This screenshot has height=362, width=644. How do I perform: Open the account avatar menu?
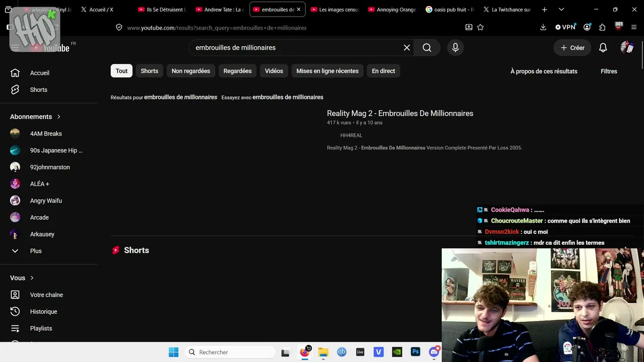(627, 48)
